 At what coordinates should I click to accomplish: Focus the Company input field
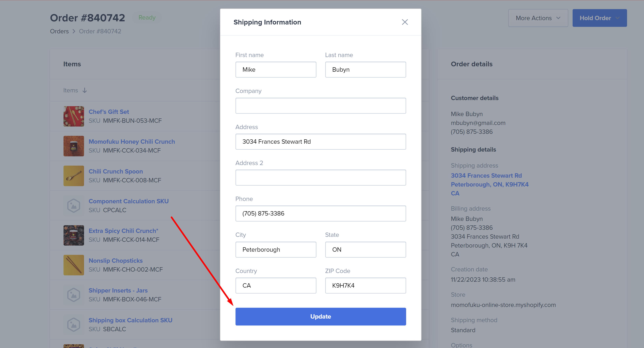(321, 106)
